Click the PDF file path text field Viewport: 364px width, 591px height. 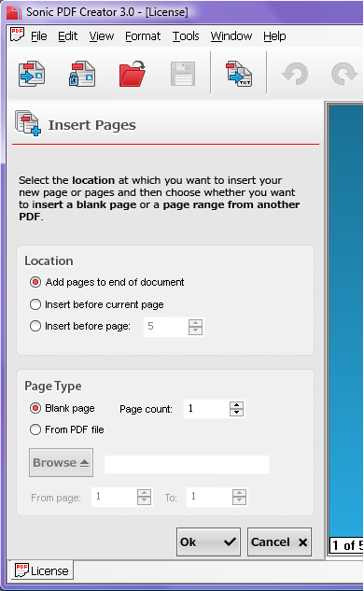187,464
